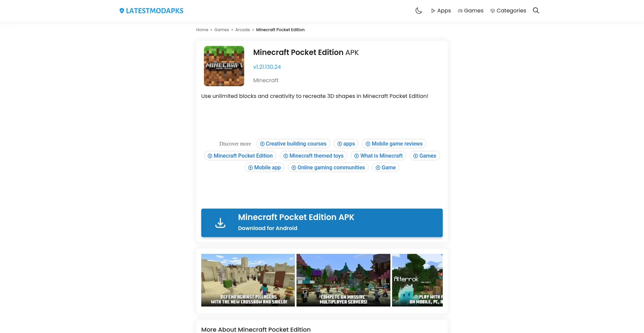
Task: Select Minecraft themed toys tag
Action: point(314,156)
